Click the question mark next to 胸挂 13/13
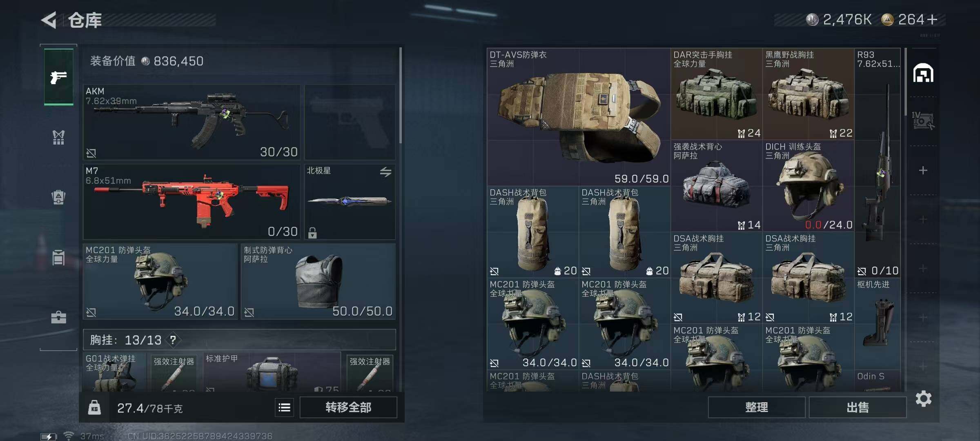980x441 pixels. [x=173, y=340]
